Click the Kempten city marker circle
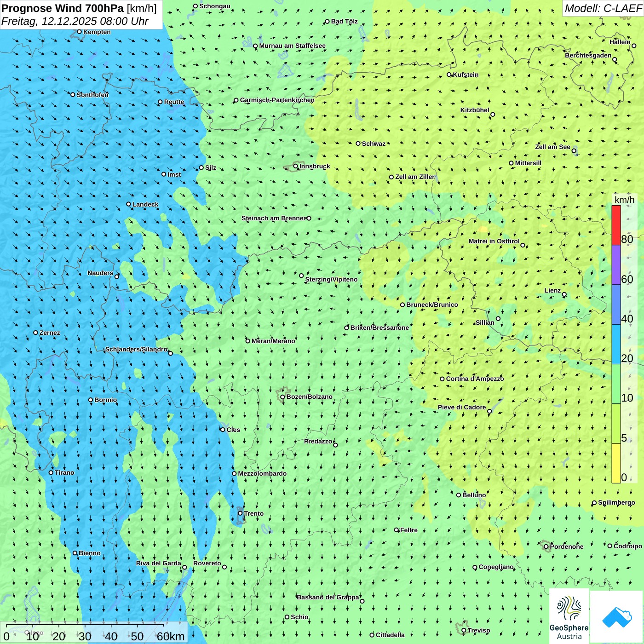 79,32
